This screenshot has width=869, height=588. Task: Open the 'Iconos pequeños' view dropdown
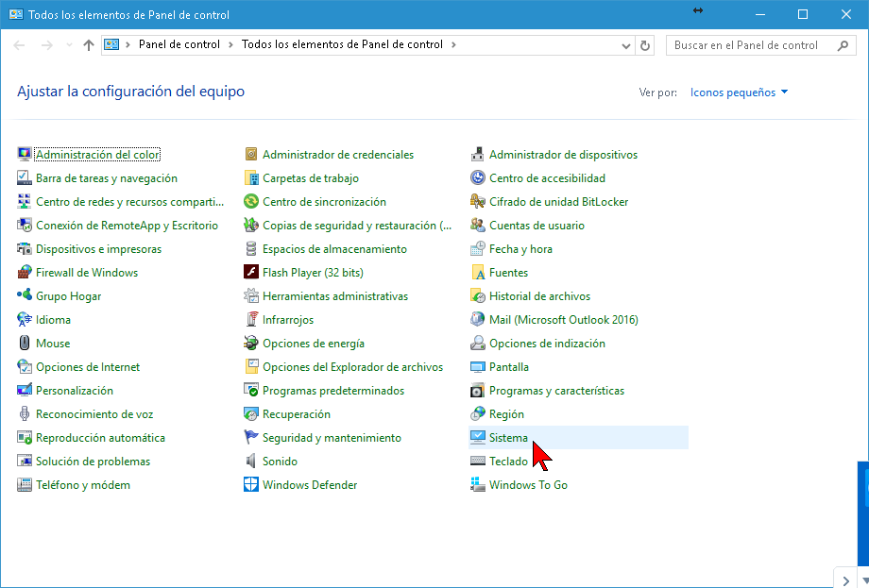739,92
